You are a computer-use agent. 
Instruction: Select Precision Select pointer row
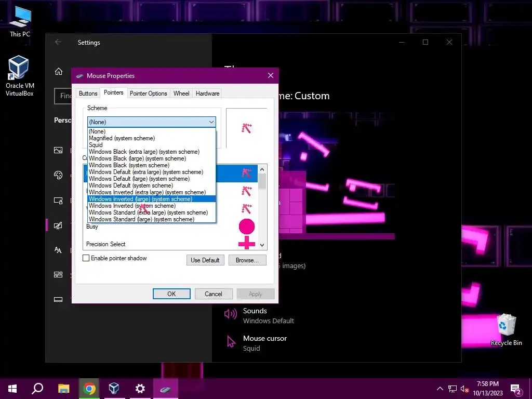[170, 244]
